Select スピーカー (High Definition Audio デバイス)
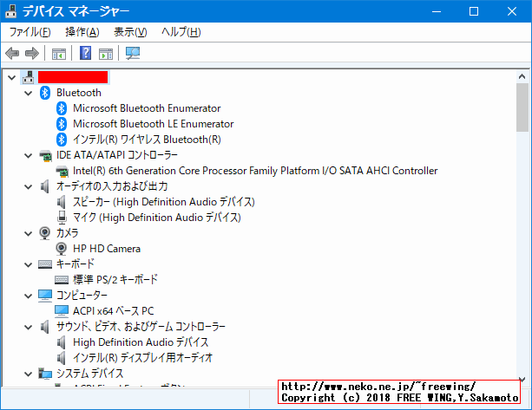 (163, 202)
